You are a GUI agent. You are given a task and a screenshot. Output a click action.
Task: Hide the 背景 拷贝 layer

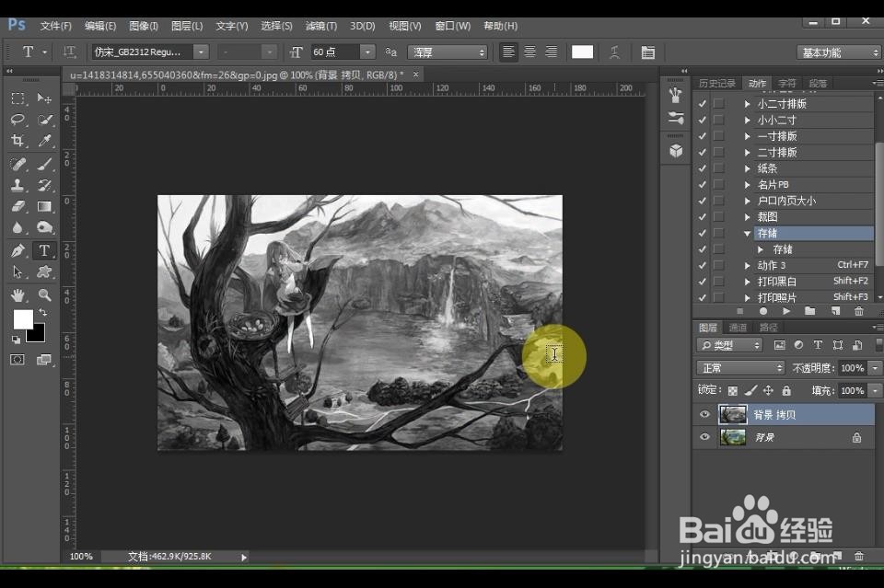(x=704, y=414)
